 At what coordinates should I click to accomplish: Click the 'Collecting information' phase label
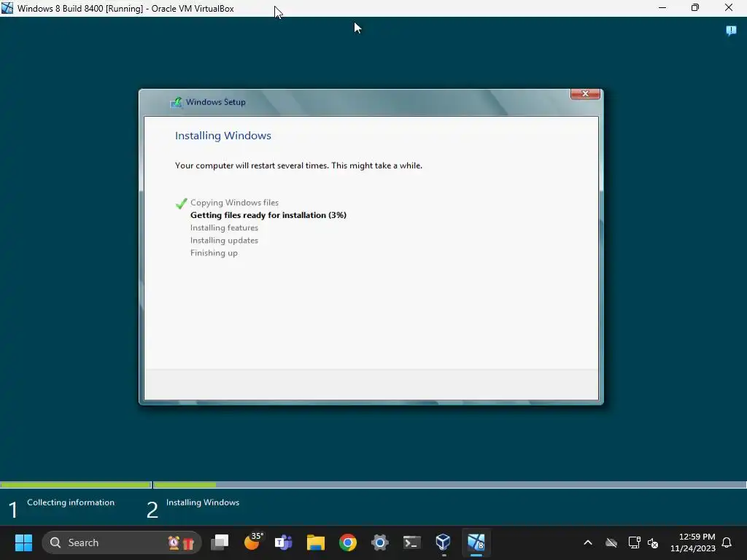71,502
